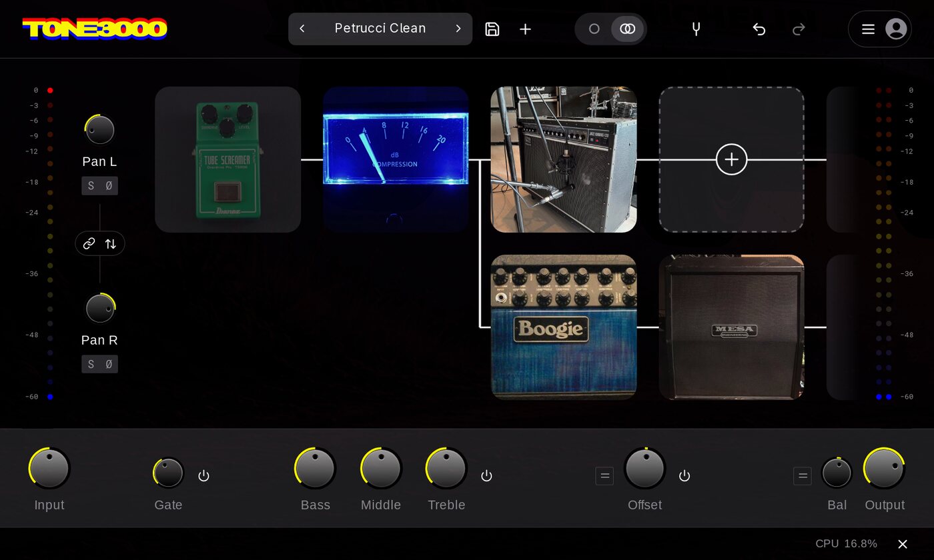Open the Petrucci Clean preset name selector
The height and width of the screenshot is (560, 934).
(x=380, y=29)
